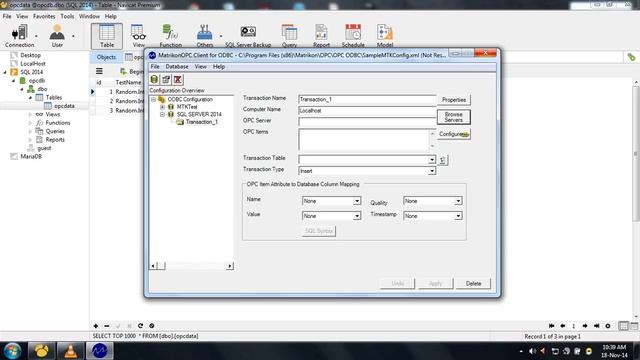The width and height of the screenshot is (640, 360).
Task: Click the database icon in MatrikonOPC toolbar
Action: [x=154, y=80]
